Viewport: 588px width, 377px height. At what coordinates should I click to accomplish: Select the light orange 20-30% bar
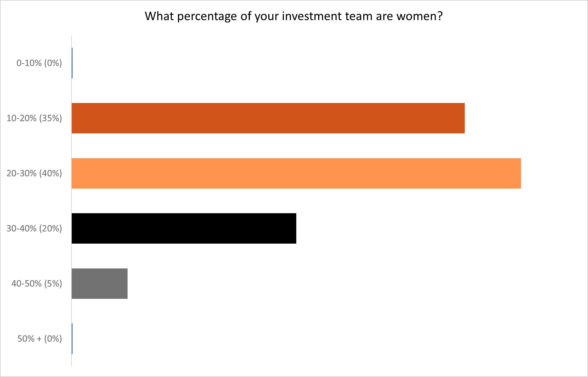[296, 173]
